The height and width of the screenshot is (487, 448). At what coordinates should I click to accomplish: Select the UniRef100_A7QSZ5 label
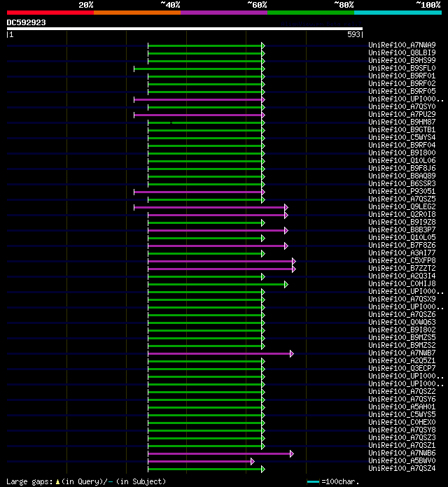[402, 199]
